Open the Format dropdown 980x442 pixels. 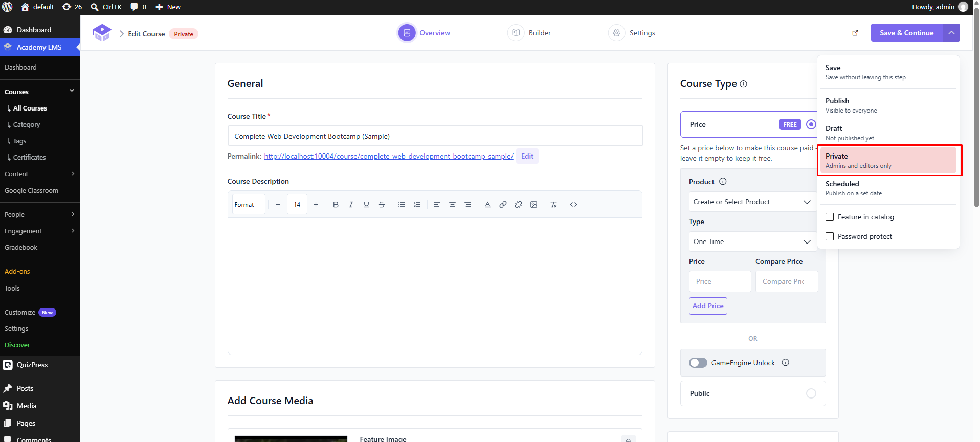(249, 204)
